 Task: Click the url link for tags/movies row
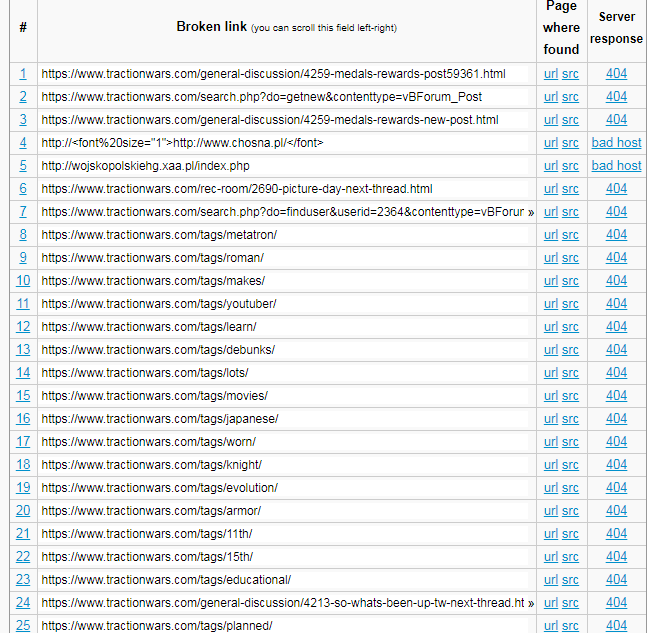pos(550,396)
